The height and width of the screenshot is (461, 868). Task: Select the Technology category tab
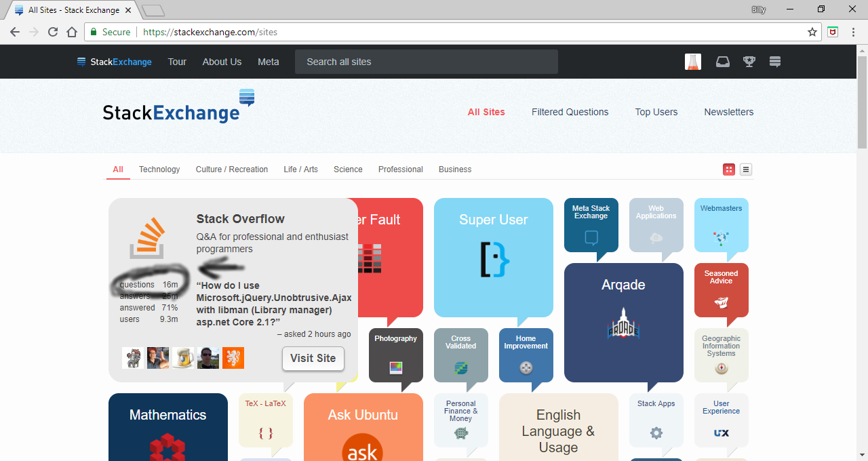(x=159, y=169)
